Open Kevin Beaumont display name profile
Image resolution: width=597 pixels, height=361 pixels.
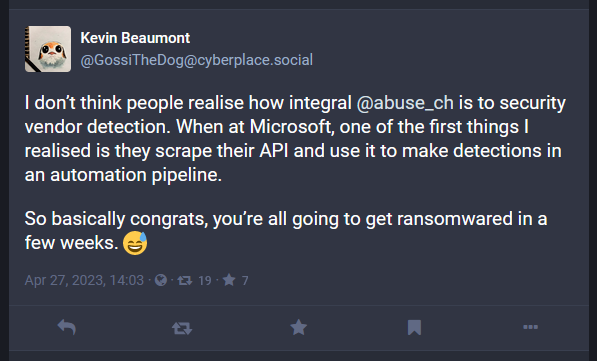pos(135,38)
